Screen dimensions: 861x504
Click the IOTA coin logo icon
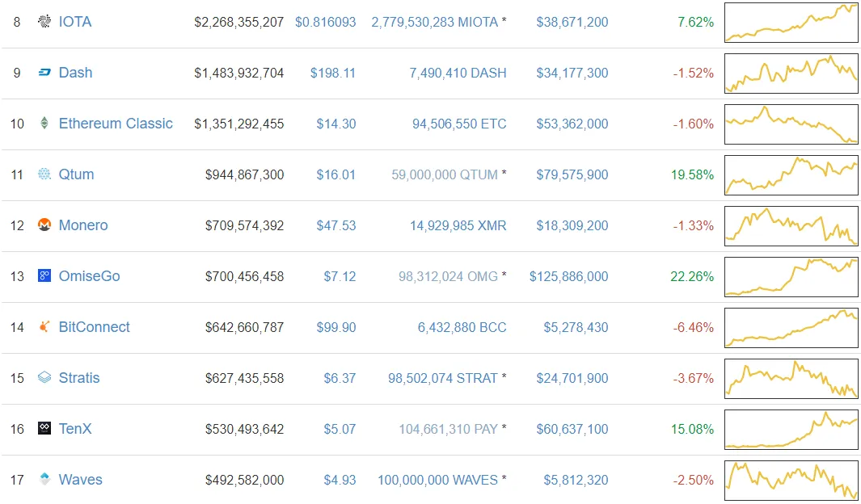pyautogui.click(x=44, y=22)
